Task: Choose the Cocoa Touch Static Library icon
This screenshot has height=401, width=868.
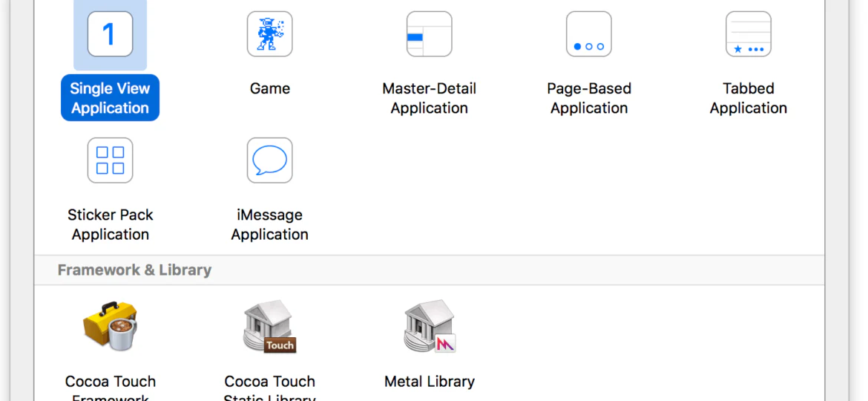Action: 269,326
